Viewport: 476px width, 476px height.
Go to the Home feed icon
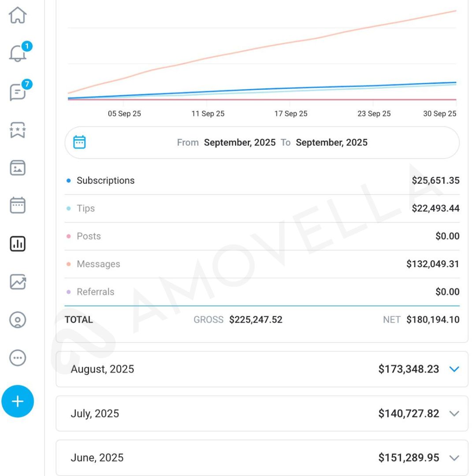[18, 15]
